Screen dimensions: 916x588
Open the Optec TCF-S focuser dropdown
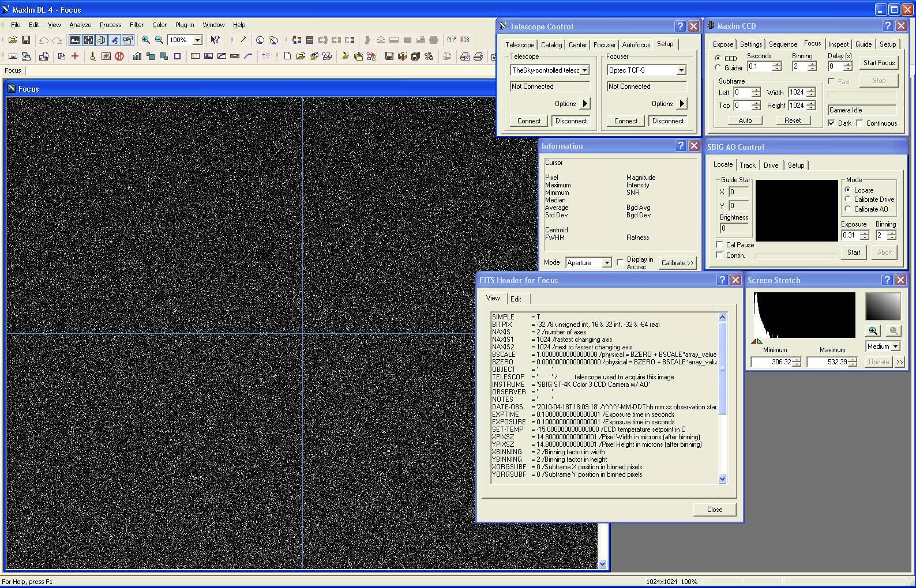(x=681, y=70)
